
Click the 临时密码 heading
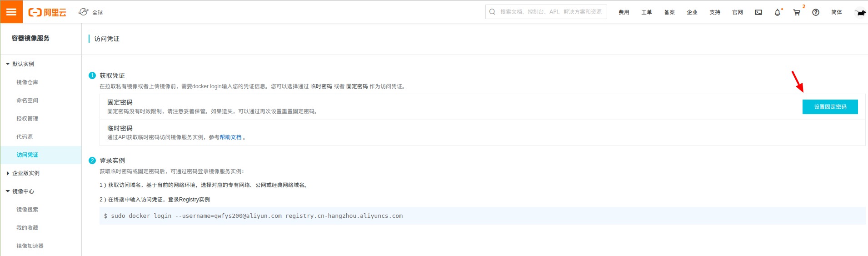[x=120, y=129]
